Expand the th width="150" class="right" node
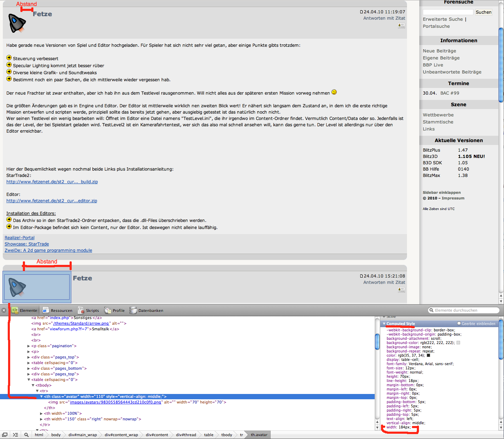Screen dimensions: 504x439 coord(41,419)
